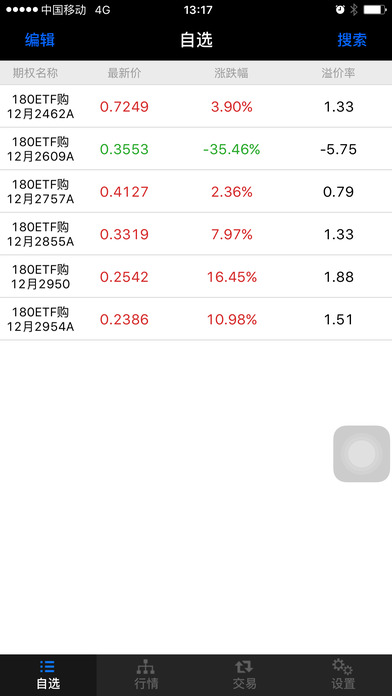Open the 行情 market hierarchy icon
This screenshot has height=696, width=392.
(146, 666)
